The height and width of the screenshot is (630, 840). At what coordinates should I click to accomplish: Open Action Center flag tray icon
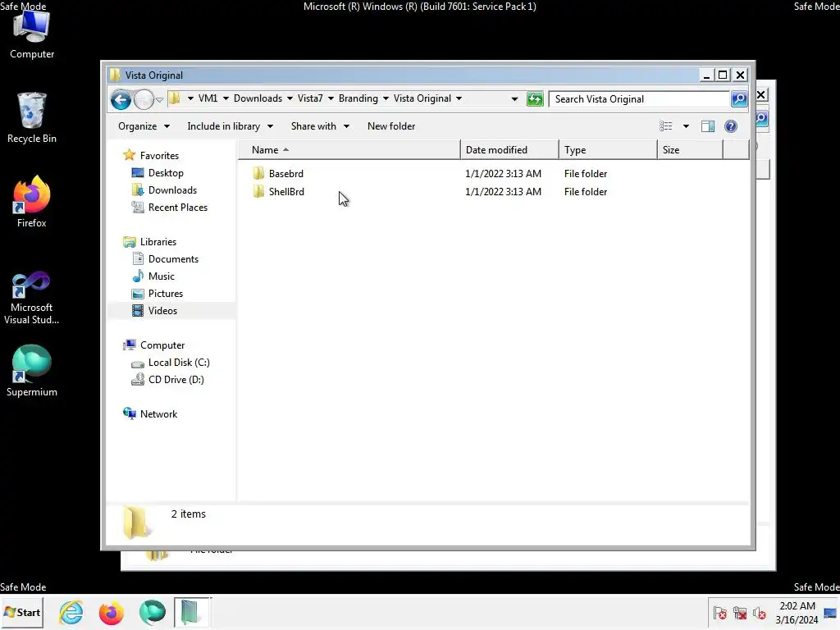[720, 613]
